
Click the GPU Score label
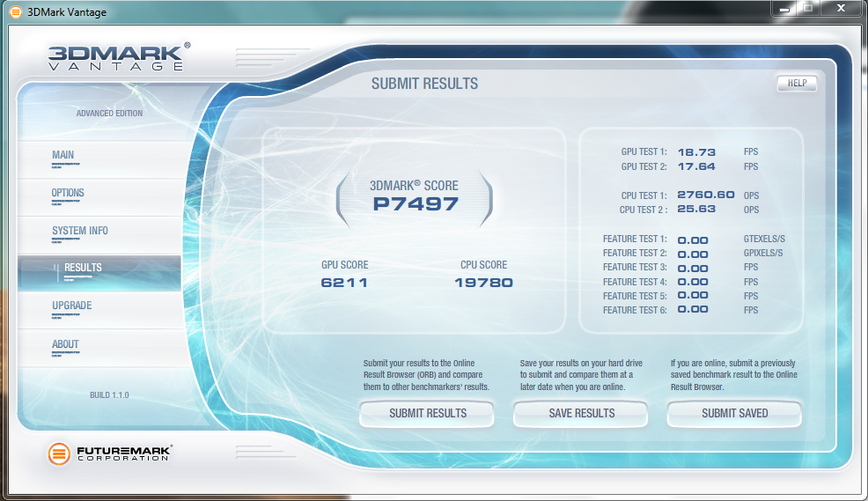pyautogui.click(x=344, y=265)
